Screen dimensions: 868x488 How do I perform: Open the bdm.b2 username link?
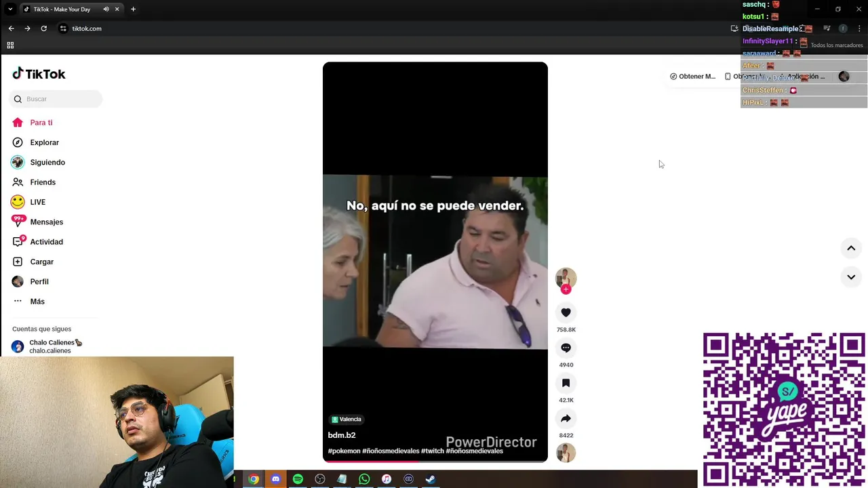click(x=342, y=435)
